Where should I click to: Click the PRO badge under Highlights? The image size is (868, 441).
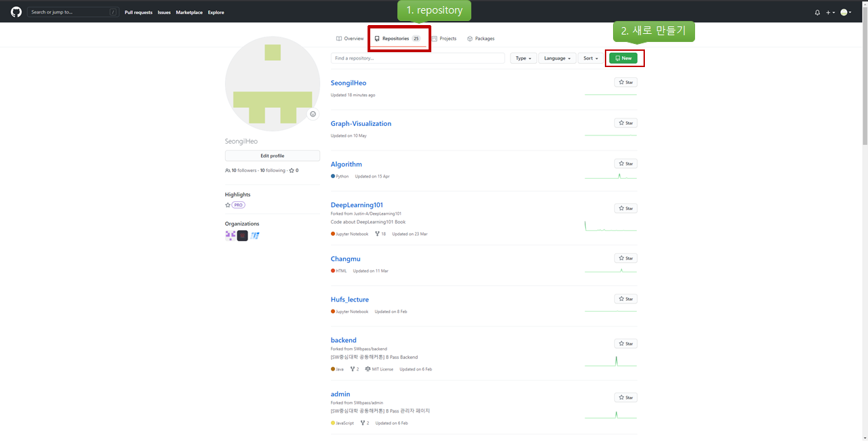pyautogui.click(x=238, y=205)
